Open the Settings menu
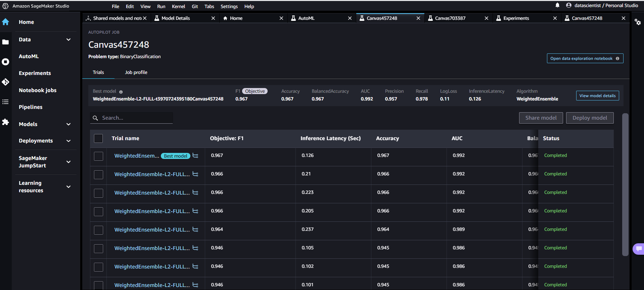This screenshot has width=644, height=290. [229, 6]
